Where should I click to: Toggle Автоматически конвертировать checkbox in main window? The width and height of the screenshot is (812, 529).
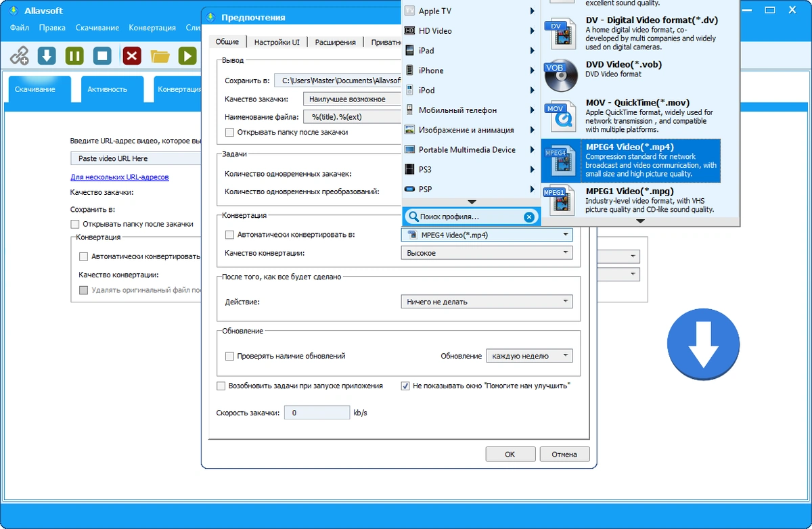[x=83, y=256]
